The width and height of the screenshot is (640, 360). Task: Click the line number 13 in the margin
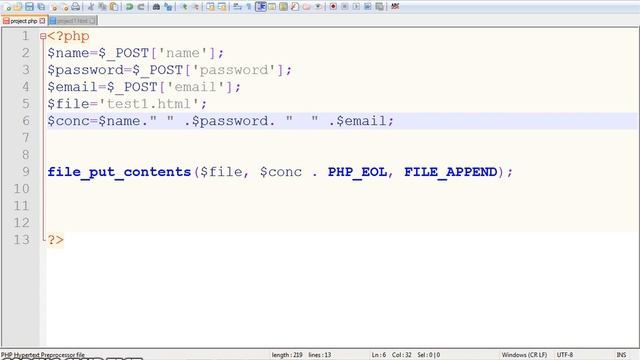pyautogui.click(x=22, y=239)
